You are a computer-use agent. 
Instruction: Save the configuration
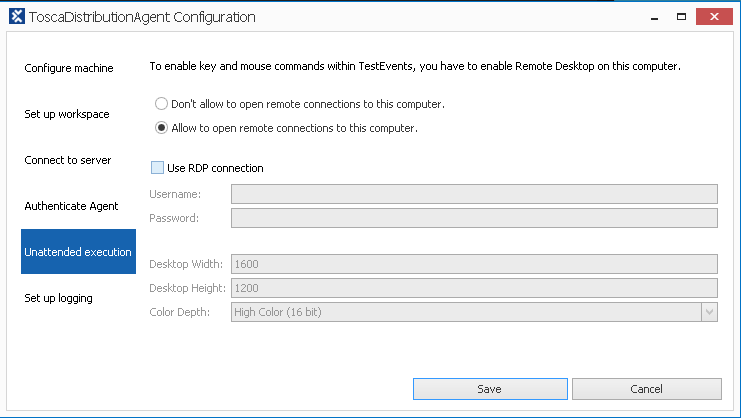coord(490,389)
